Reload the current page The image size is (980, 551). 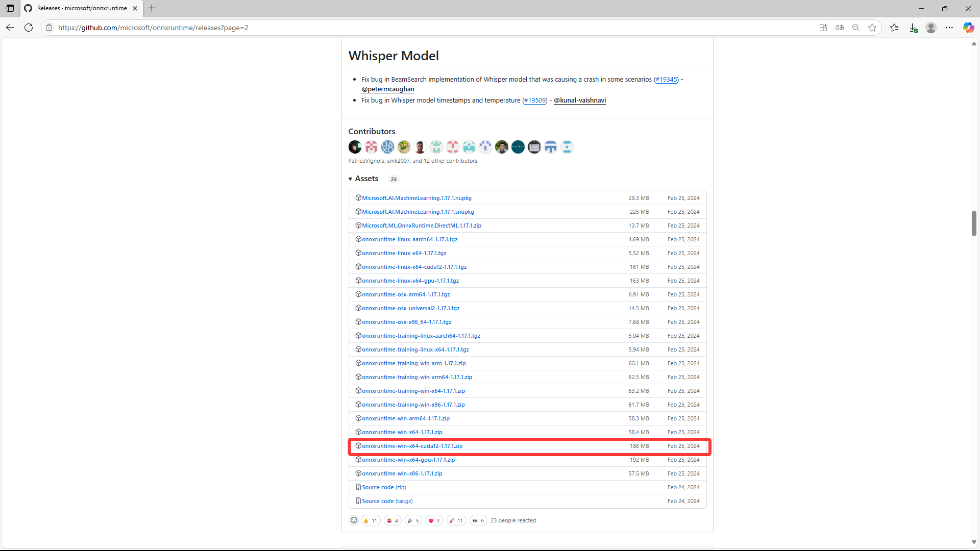[x=29, y=28]
